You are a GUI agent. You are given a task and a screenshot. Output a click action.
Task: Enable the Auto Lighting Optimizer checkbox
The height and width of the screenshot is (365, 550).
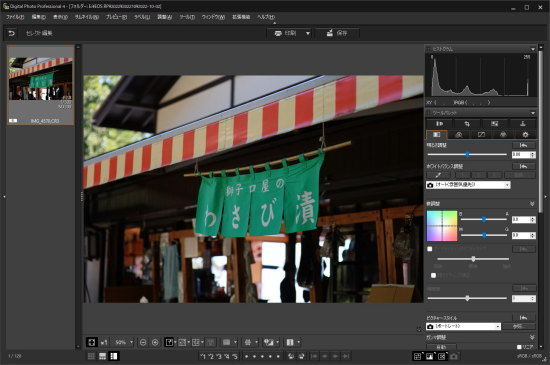pos(430,249)
